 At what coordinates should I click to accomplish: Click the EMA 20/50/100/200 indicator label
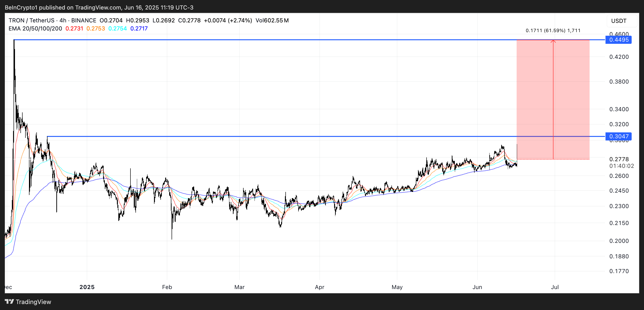[35, 29]
